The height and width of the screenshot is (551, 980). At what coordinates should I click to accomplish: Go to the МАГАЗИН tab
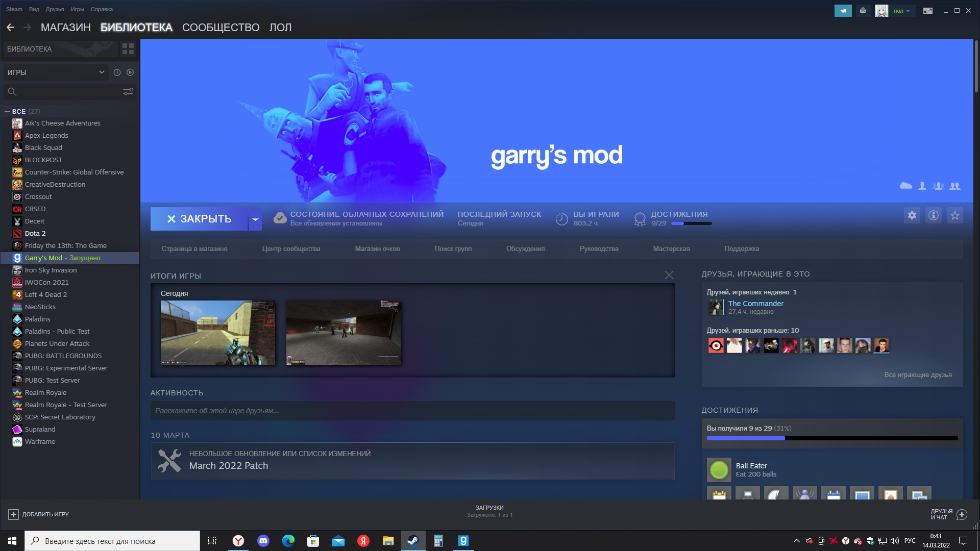66,28
